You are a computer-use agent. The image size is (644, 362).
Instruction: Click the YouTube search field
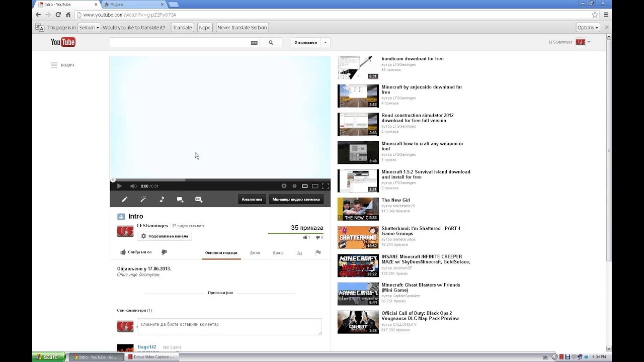pos(180,43)
